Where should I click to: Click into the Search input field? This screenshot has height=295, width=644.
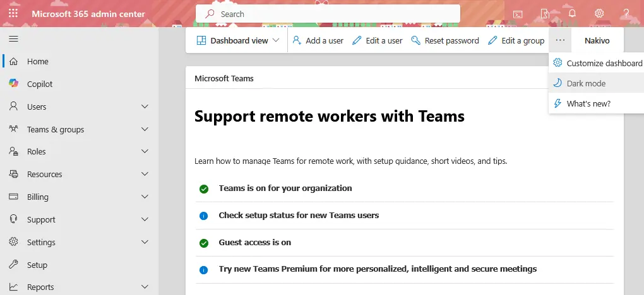tap(328, 14)
